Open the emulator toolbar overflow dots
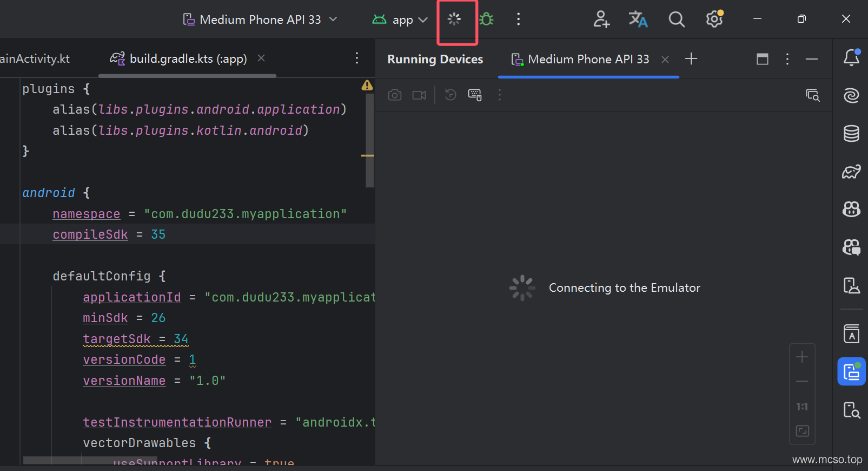 tap(500, 95)
